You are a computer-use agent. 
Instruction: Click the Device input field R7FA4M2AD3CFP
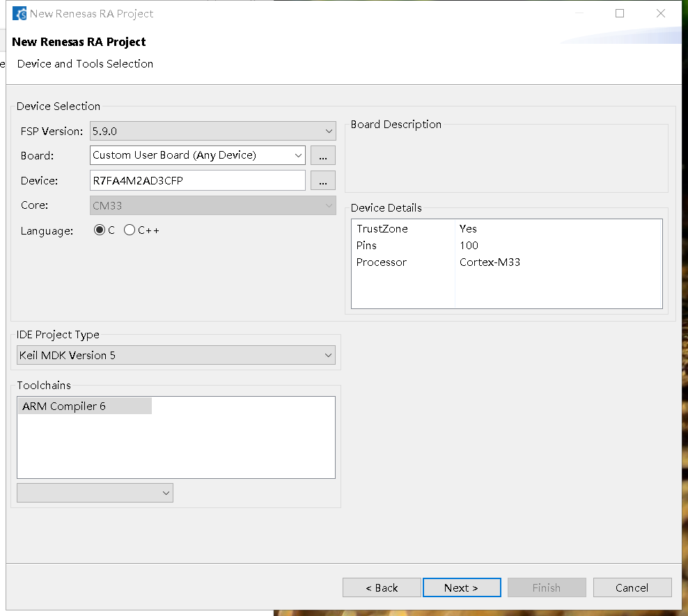[x=198, y=180]
